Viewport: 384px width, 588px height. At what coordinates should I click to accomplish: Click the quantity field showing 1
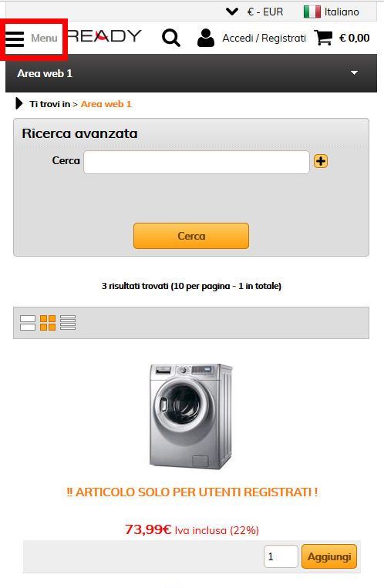pos(281,556)
